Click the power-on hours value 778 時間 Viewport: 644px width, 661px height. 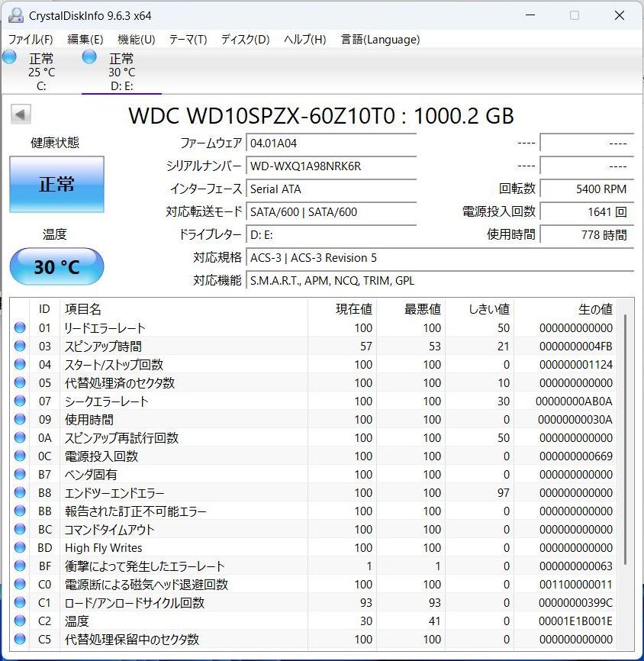587,235
